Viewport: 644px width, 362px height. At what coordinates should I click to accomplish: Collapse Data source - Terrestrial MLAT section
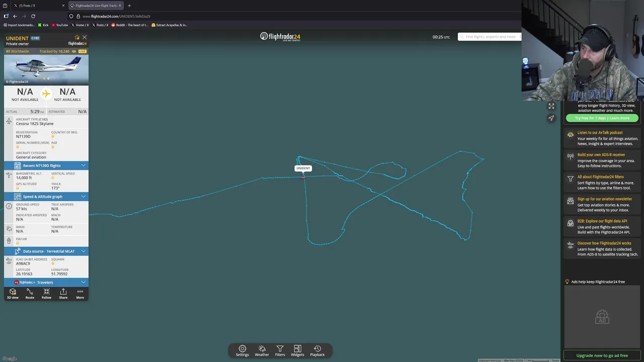click(46, 251)
